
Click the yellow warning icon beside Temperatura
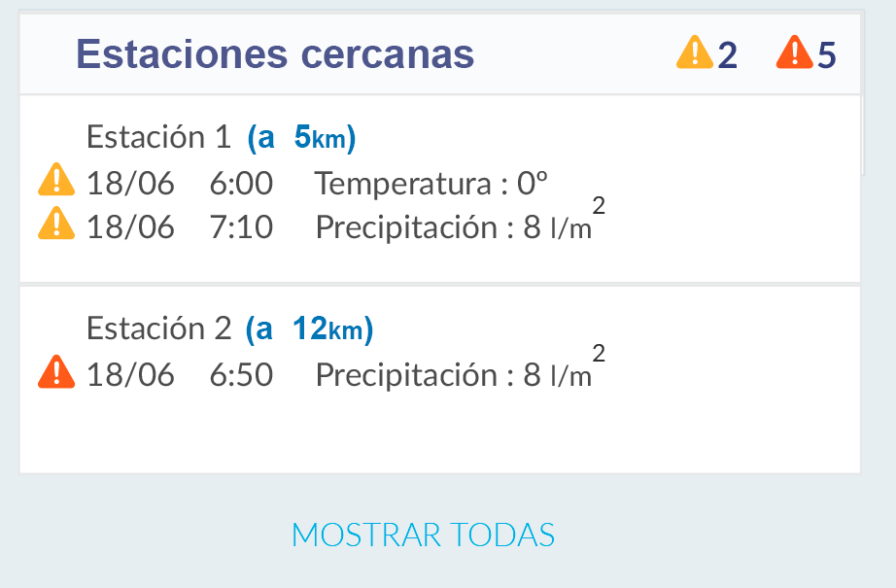(56, 182)
